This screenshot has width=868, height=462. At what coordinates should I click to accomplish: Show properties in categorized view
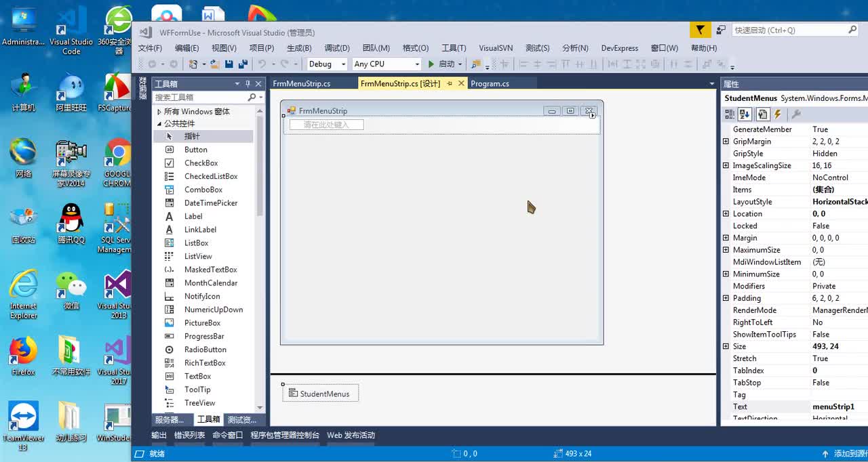tap(730, 114)
